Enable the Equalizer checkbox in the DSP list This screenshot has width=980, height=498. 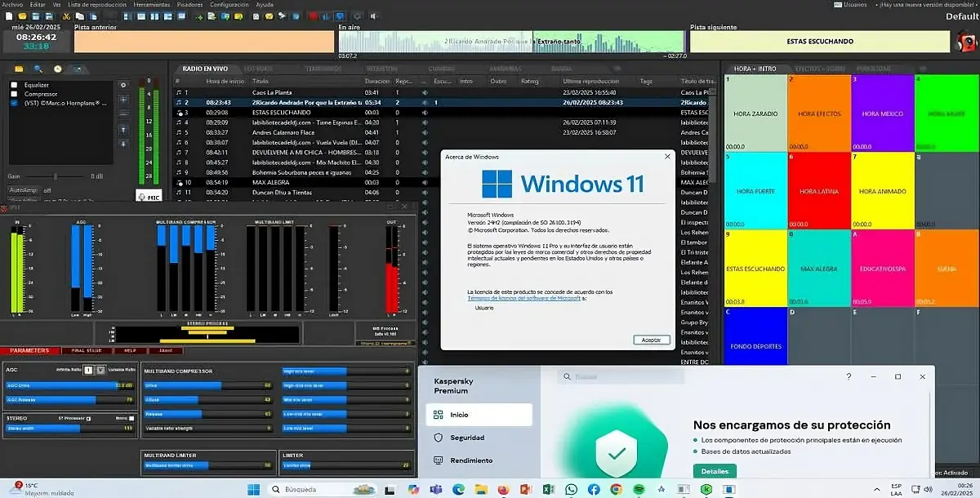(14, 83)
